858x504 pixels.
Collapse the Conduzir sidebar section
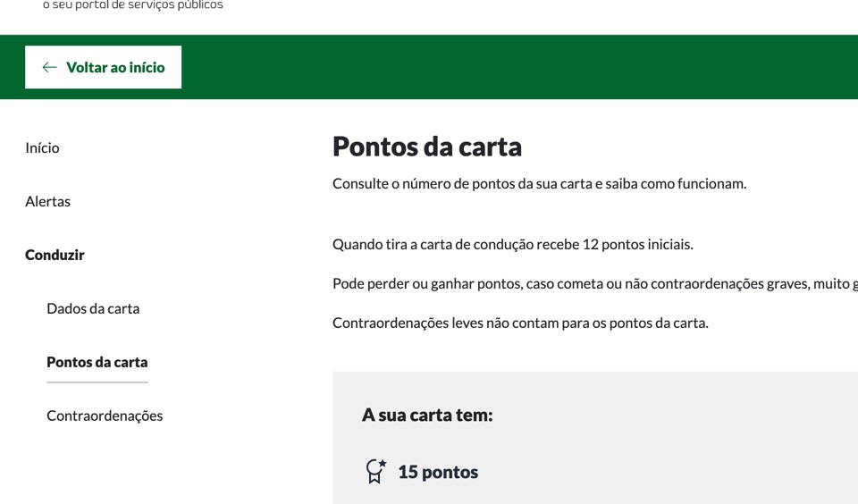click(x=55, y=256)
